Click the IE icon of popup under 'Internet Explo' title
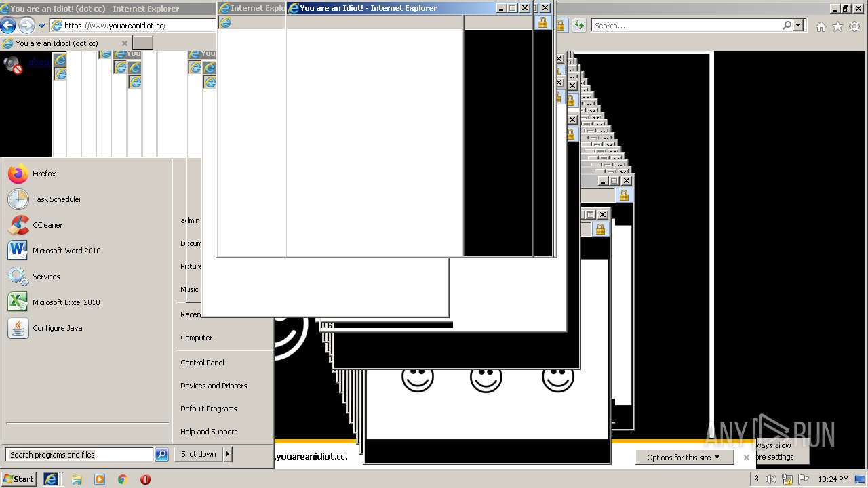The width and height of the screenshot is (868, 488). point(225,22)
